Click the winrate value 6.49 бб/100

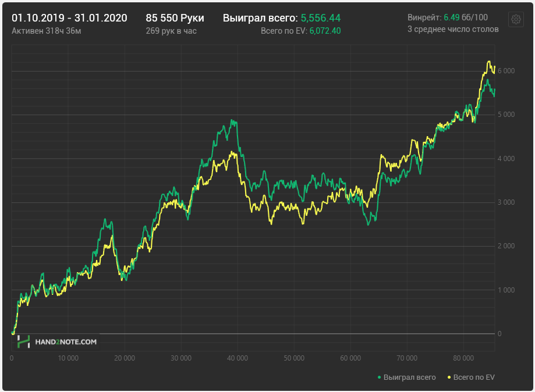(x=465, y=17)
